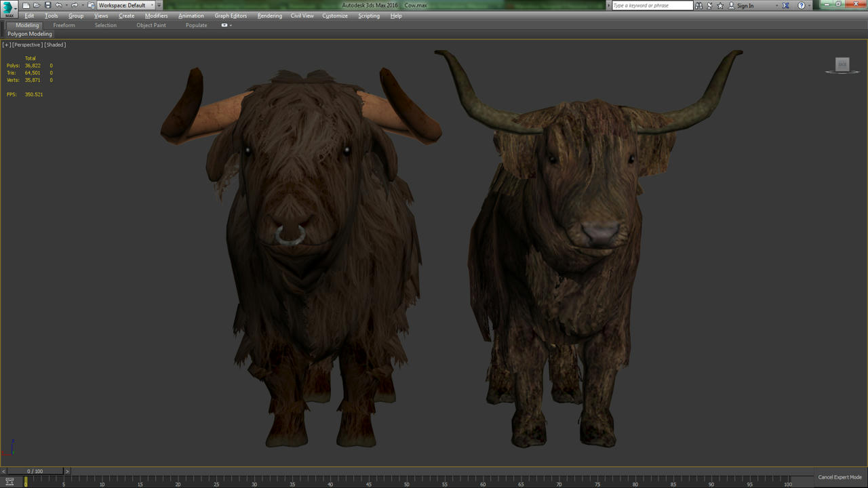Click the Save File icon
Image resolution: width=868 pixels, height=488 pixels.
click(47, 5)
